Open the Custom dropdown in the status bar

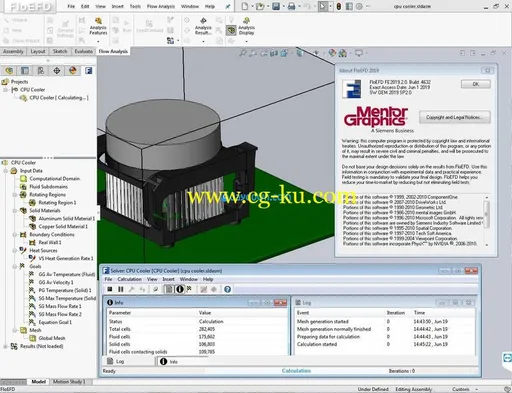[464, 389]
